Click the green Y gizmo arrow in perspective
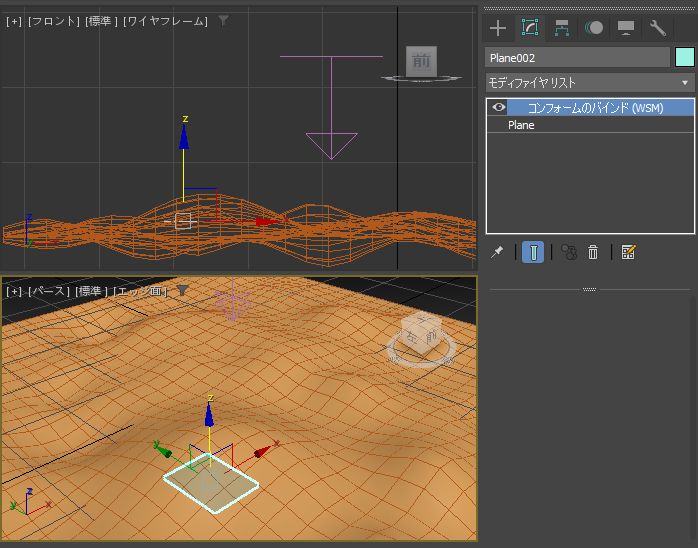The width and height of the screenshot is (698, 548). (162, 449)
